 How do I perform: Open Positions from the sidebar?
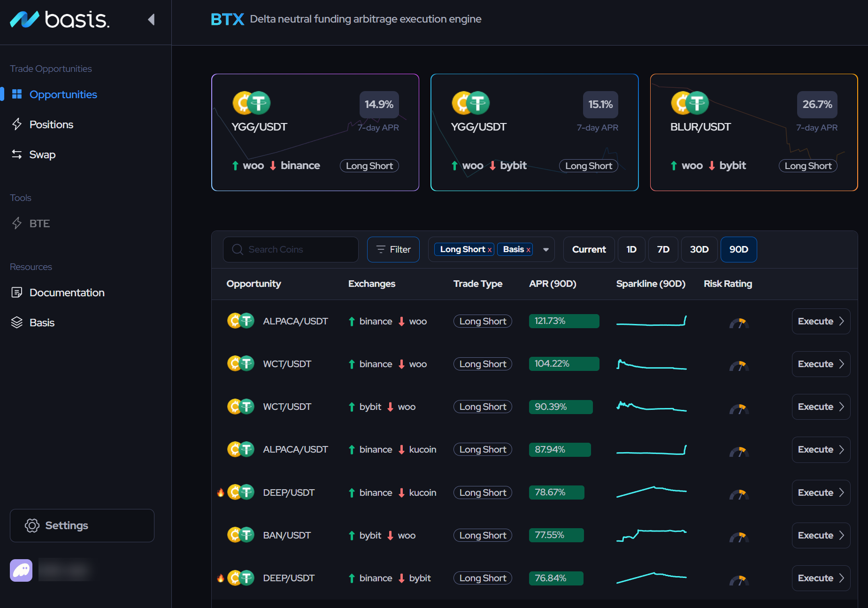tap(51, 124)
